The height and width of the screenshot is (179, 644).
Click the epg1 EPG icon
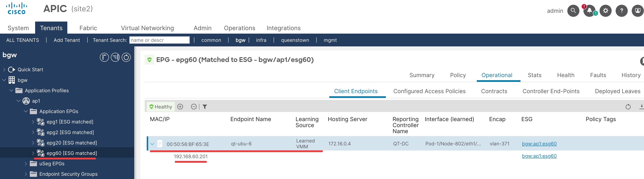40,122
